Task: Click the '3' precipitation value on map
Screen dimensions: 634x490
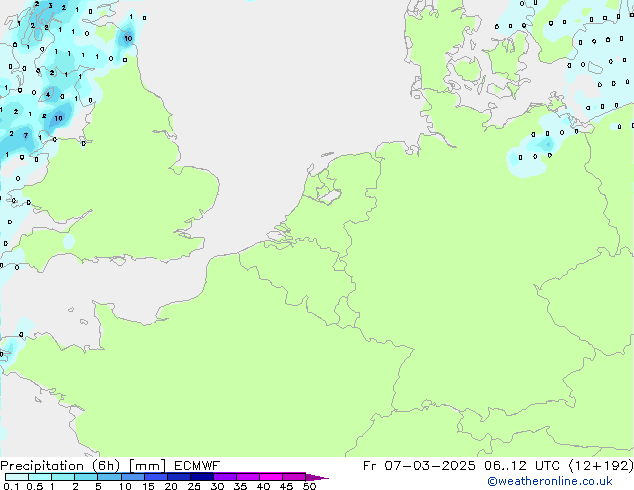Action: (x=50, y=6)
